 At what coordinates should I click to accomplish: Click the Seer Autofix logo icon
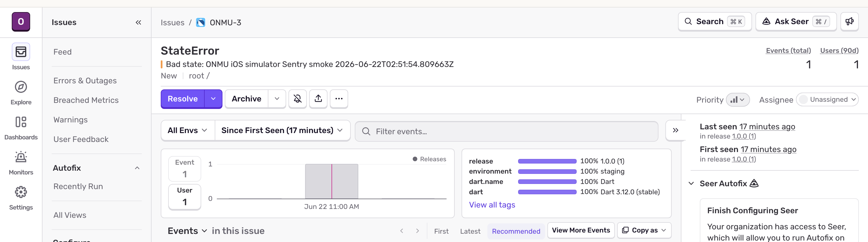click(x=754, y=183)
